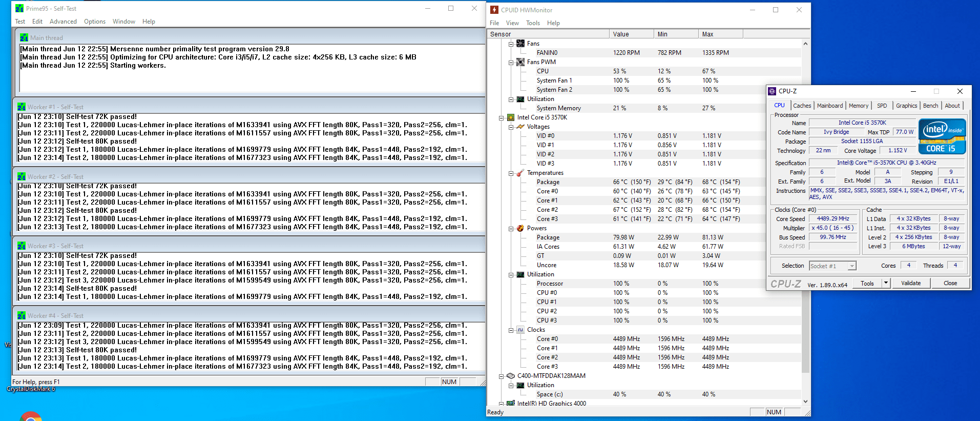
Task: Click the Core Speed value field in CPU-Z
Action: [833, 218]
